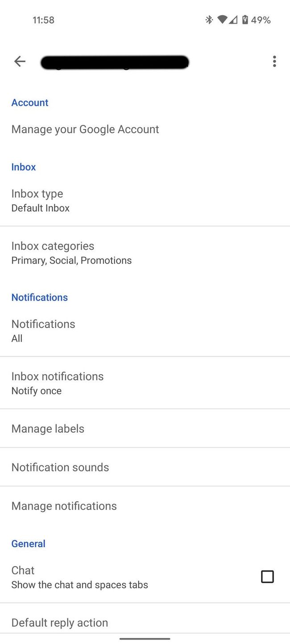Viewport: 290px width, 644px height.
Task: Tap the Wi-Fi status icon
Action: 222,20
